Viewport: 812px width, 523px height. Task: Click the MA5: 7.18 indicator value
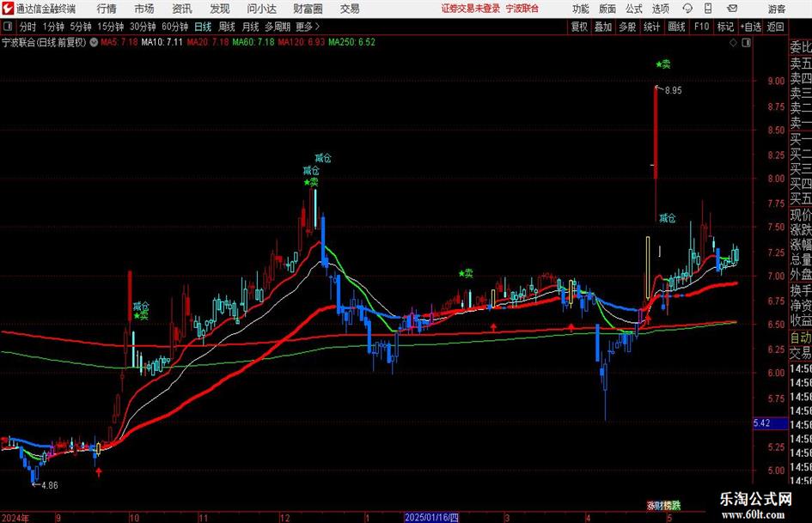119,42
